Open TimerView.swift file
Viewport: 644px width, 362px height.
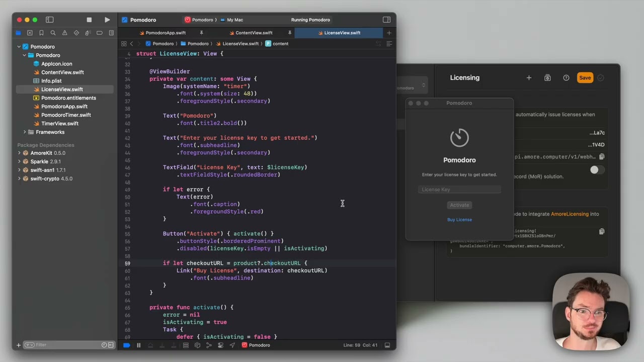click(60, 124)
